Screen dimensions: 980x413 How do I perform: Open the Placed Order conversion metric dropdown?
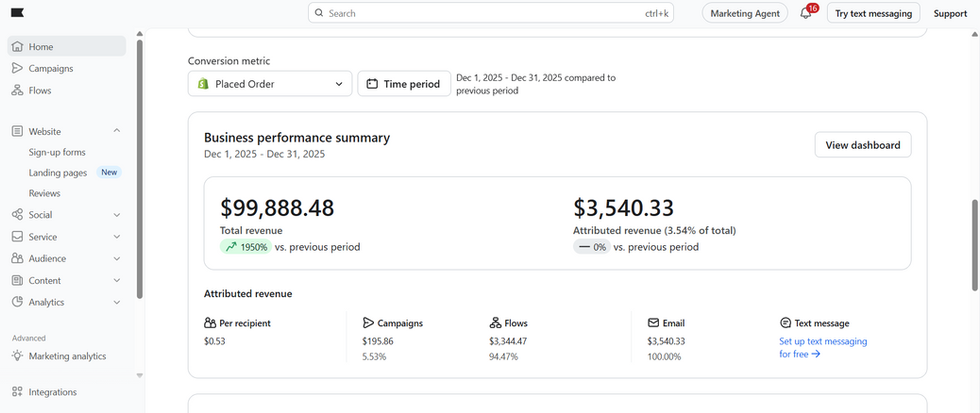(x=270, y=84)
